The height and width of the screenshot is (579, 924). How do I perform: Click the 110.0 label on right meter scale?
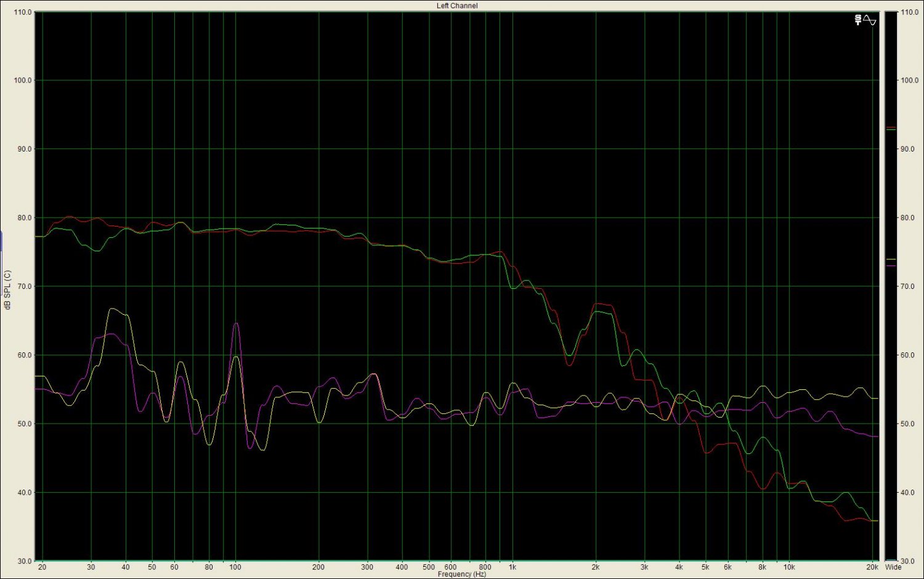[909, 12]
